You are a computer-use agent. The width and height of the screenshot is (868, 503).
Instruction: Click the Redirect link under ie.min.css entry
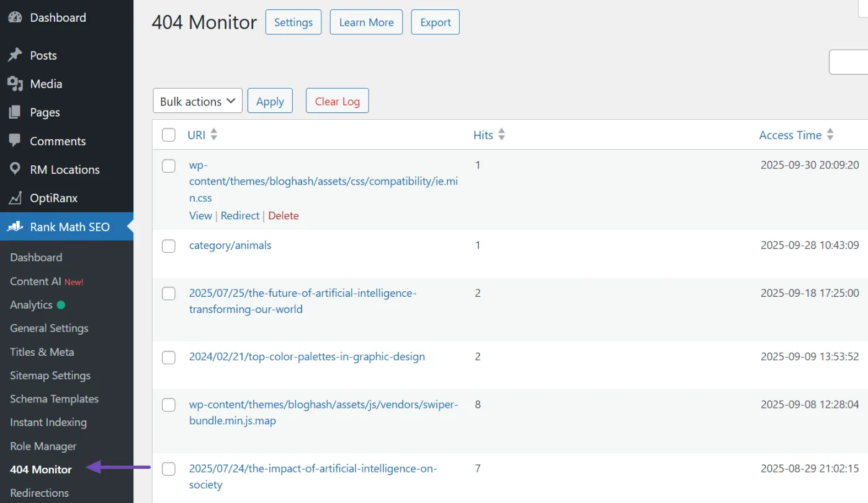click(x=240, y=215)
